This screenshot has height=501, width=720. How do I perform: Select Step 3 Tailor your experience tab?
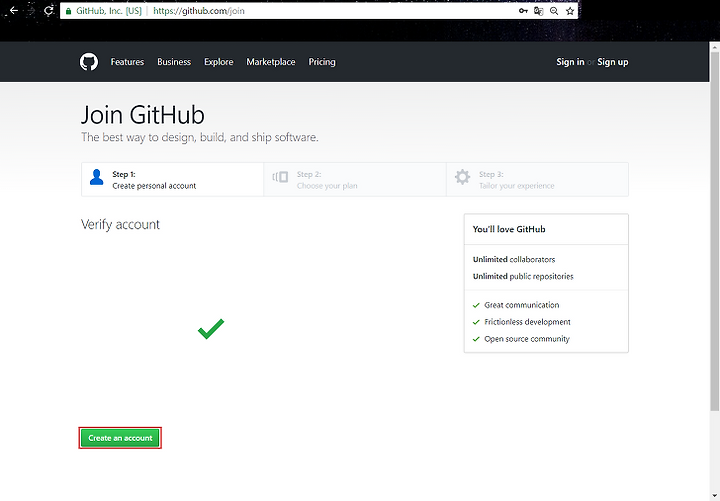pyautogui.click(x=537, y=180)
